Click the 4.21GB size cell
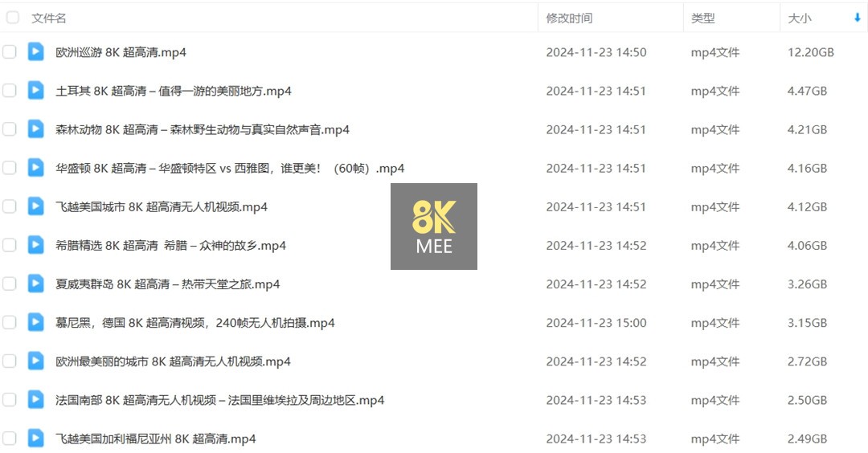 point(807,129)
